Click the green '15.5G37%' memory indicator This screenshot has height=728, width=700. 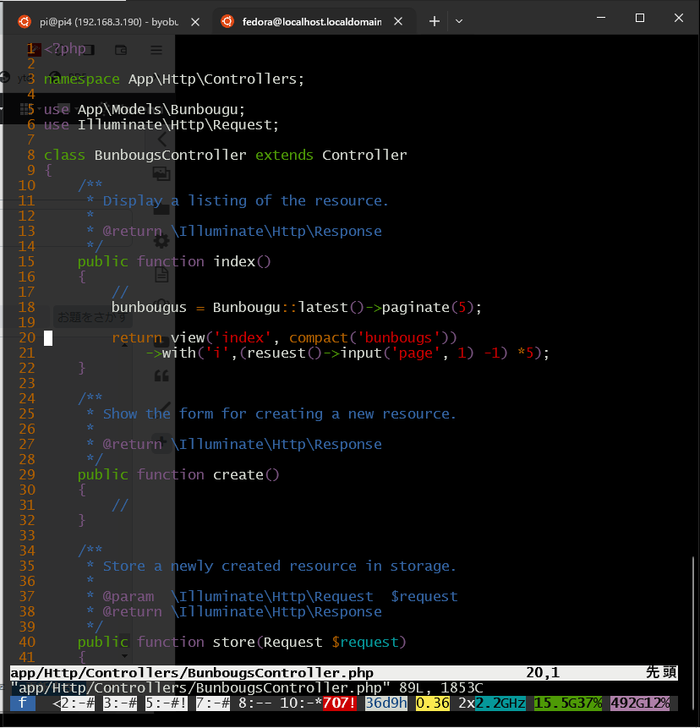pyautogui.click(x=568, y=703)
